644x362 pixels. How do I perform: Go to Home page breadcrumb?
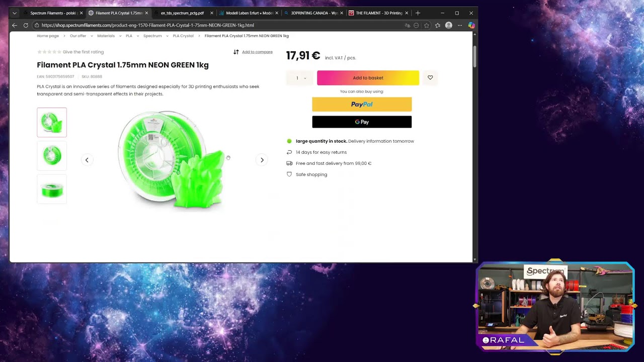pos(48,36)
